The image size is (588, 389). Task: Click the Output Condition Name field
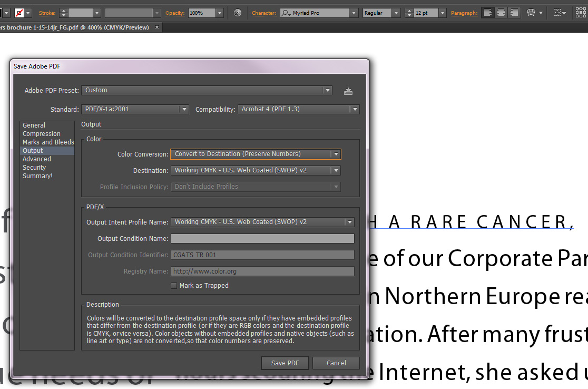(262, 239)
